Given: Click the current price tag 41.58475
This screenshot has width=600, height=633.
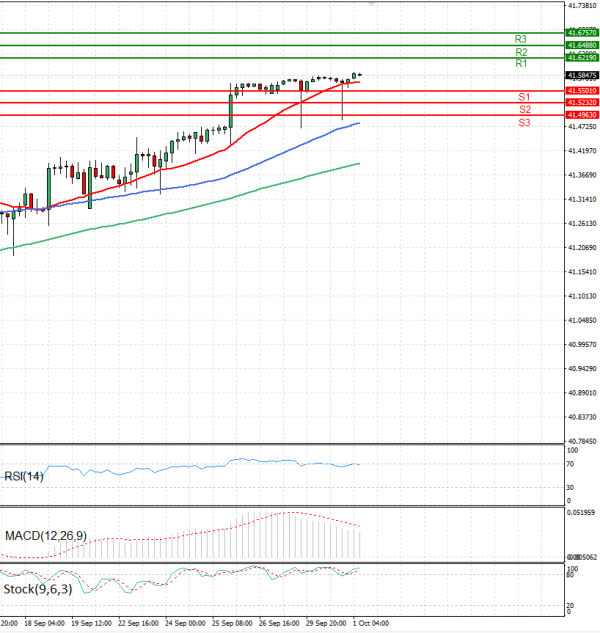Looking at the screenshot, I should pos(582,75).
